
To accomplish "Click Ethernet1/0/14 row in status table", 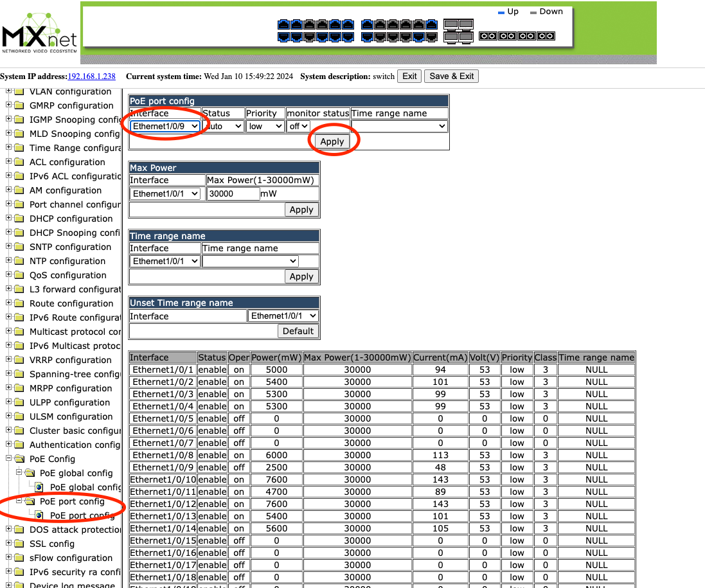I will click(x=382, y=528).
